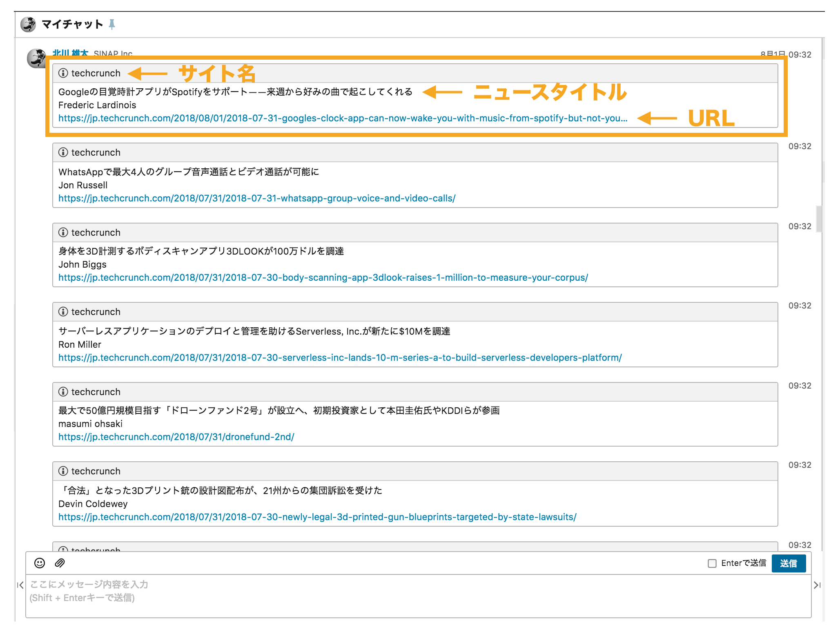Click author name John Biggs

click(82, 264)
